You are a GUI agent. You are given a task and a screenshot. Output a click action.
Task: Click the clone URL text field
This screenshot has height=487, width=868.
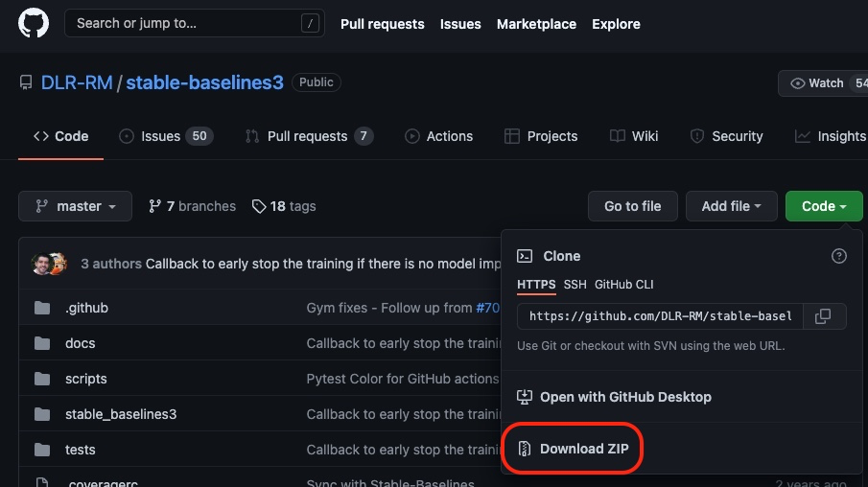click(660, 316)
